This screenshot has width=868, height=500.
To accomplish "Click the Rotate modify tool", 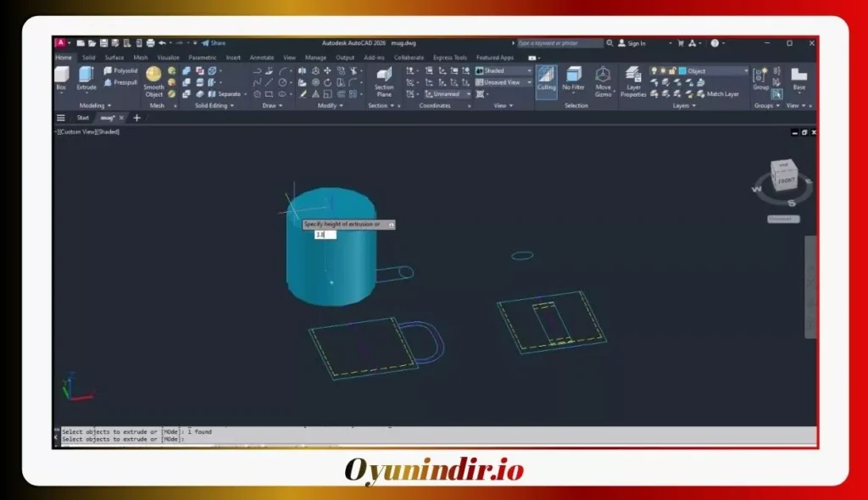I will [328, 82].
